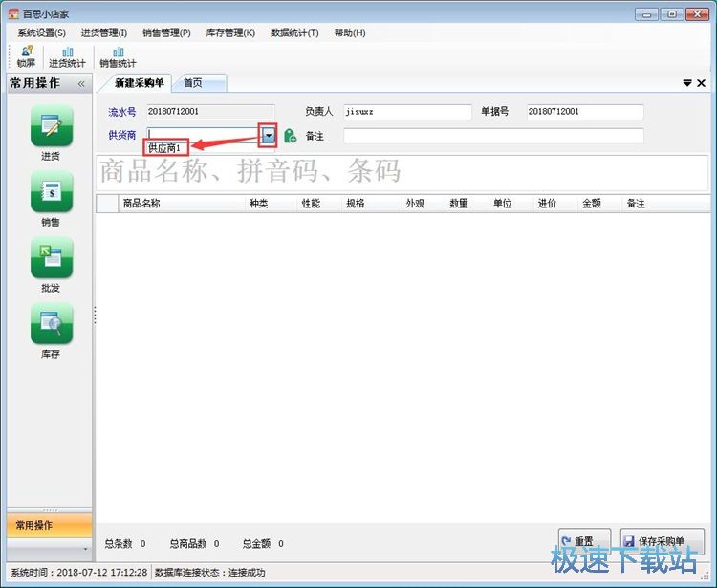717x588 pixels.
Task: Open the sidebar configure dropdown at bottom
Action: 85,549
